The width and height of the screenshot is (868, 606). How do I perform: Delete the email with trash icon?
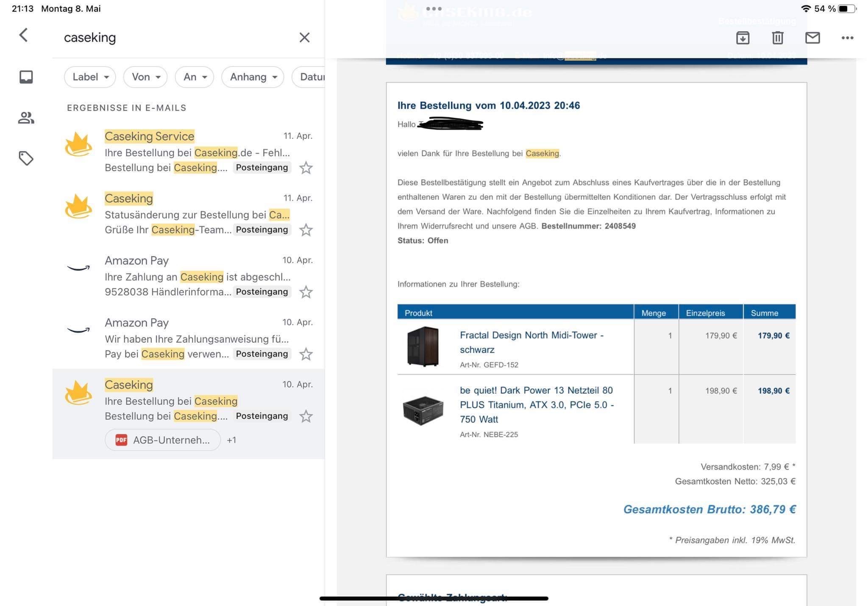click(777, 38)
